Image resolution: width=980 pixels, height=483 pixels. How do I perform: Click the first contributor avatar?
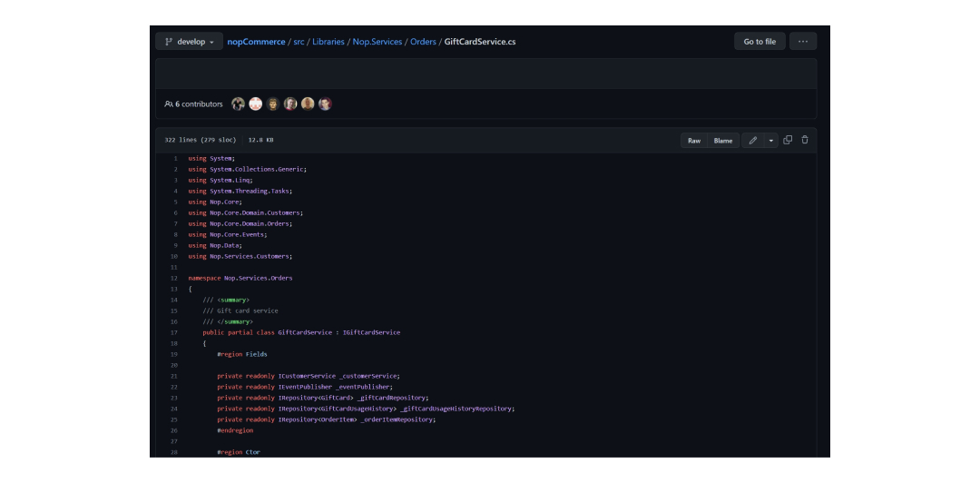tap(238, 103)
